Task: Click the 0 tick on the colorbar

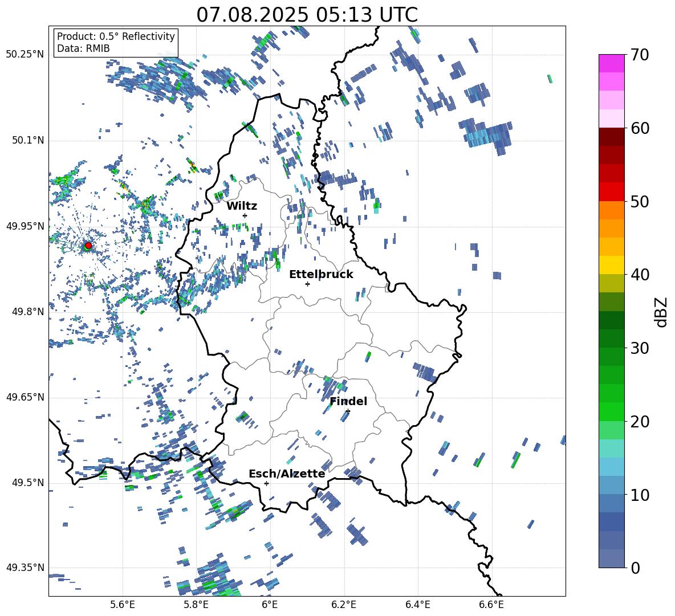Action: [635, 568]
